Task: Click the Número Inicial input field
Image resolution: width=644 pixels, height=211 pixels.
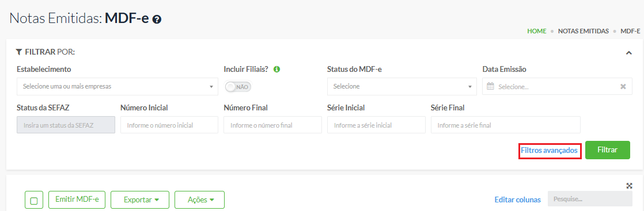Action: [x=169, y=125]
